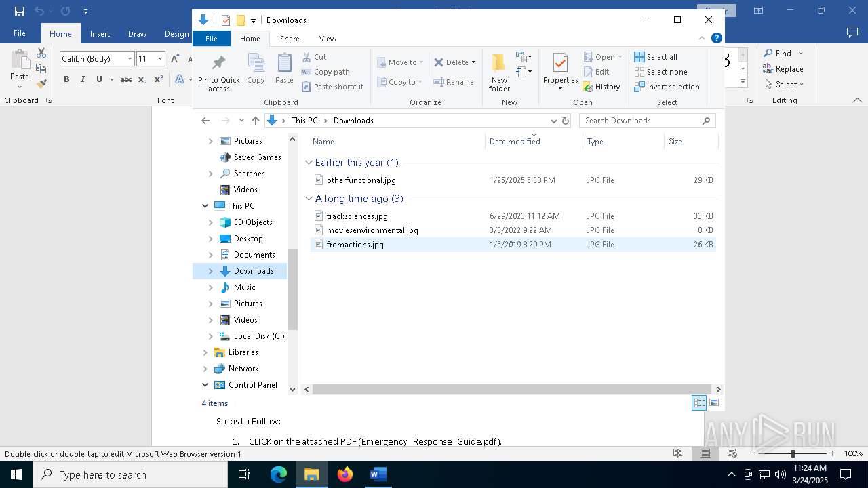Open Word File tab
Viewport: 868px width, 488px height.
[x=20, y=33]
